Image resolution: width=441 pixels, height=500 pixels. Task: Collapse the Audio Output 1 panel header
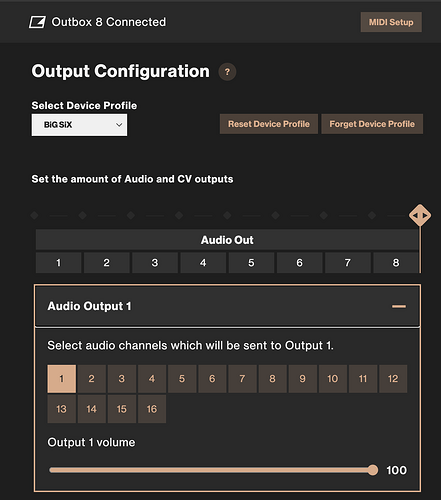tap(227, 306)
